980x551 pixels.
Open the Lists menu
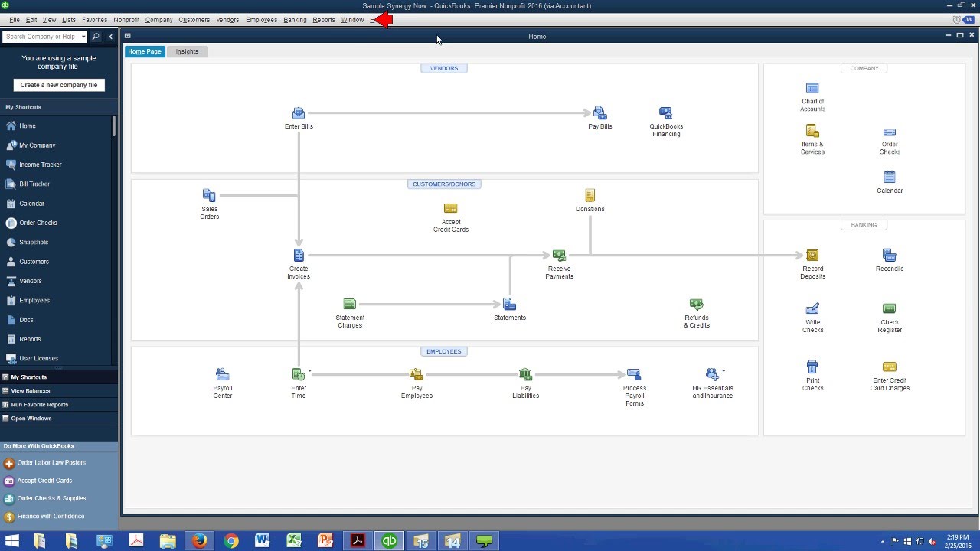click(69, 20)
